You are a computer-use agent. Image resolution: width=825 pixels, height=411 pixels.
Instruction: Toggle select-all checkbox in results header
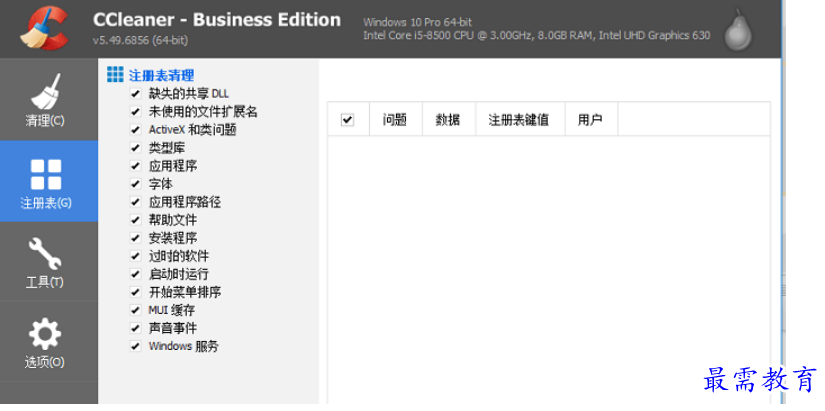click(x=347, y=119)
